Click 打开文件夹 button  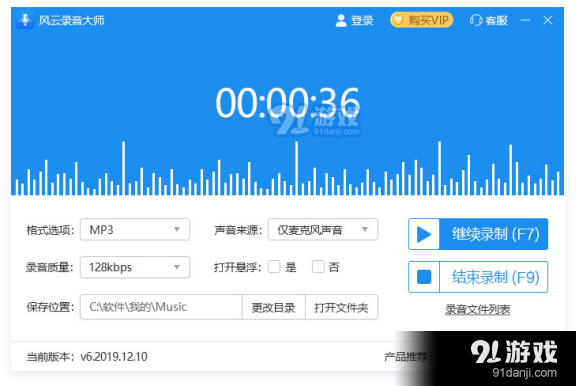pyautogui.click(x=342, y=307)
